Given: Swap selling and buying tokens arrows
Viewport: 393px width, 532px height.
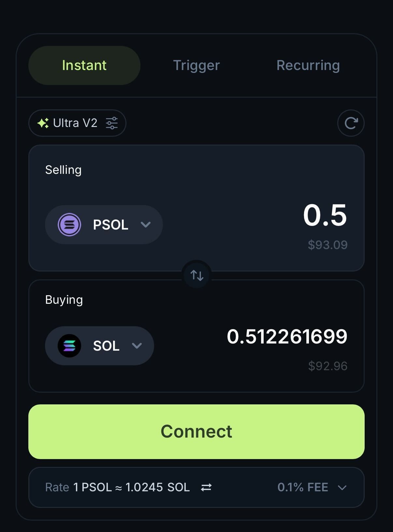Looking at the screenshot, I should pyautogui.click(x=197, y=275).
